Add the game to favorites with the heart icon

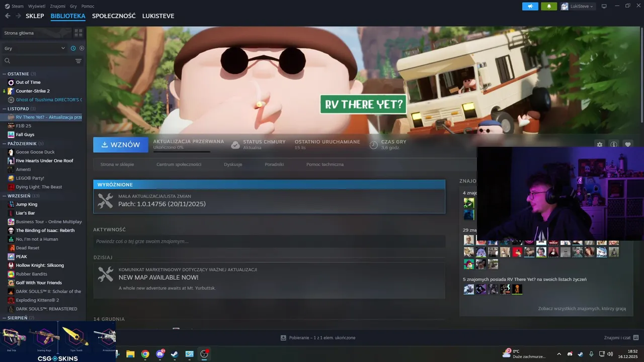(628, 144)
